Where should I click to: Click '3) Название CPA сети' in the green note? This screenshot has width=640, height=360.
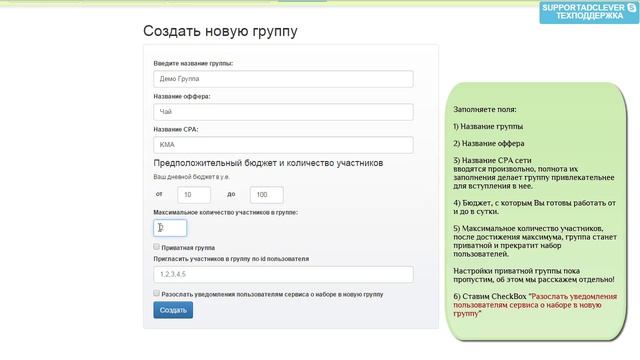[x=492, y=161]
